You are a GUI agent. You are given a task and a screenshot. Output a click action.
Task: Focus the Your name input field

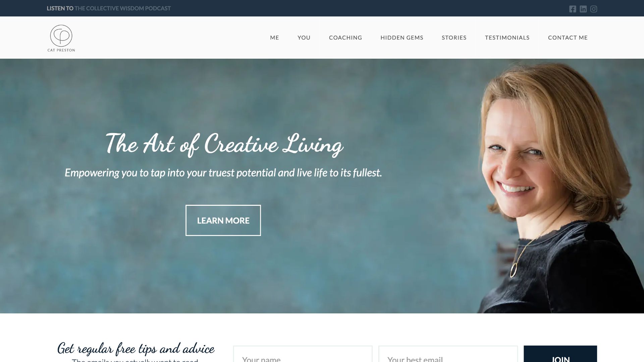(303, 354)
